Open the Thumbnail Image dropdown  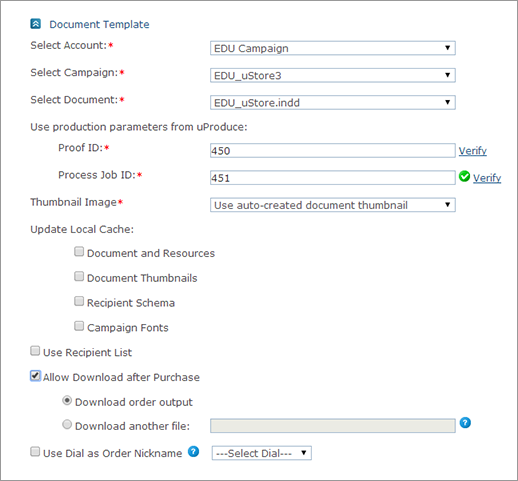pyautogui.click(x=333, y=205)
